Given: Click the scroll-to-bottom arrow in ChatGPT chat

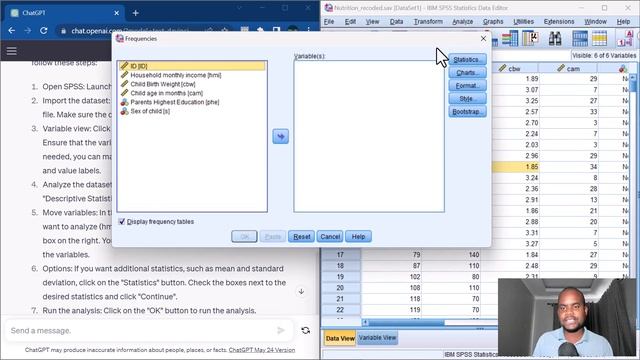Looking at the screenshot, I should [301, 291].
